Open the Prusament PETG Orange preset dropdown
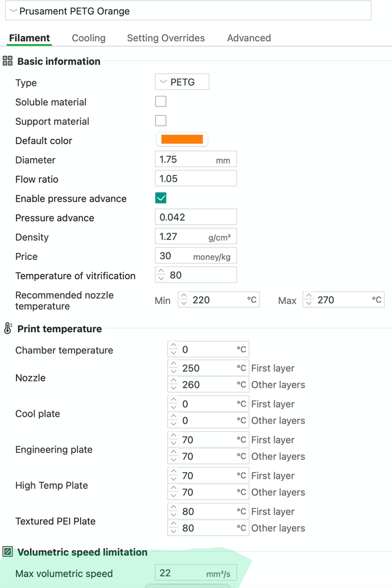This screenshot has height=588, width=392. tap(188, 11)
